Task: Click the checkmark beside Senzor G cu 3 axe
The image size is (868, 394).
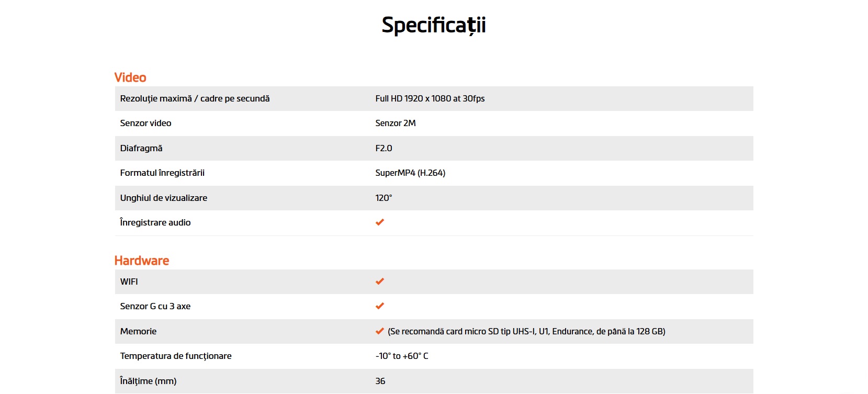Action: click(380, 306)
